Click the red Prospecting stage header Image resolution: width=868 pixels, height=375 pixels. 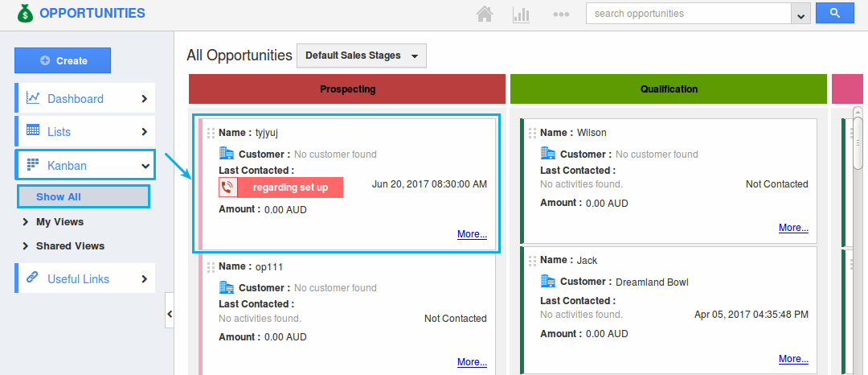click(347, 89)
